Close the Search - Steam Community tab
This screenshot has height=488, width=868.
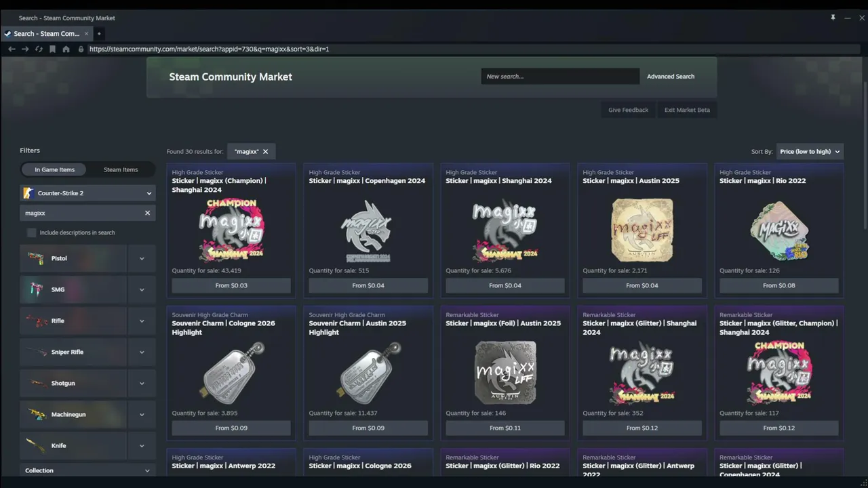point(86,34)
